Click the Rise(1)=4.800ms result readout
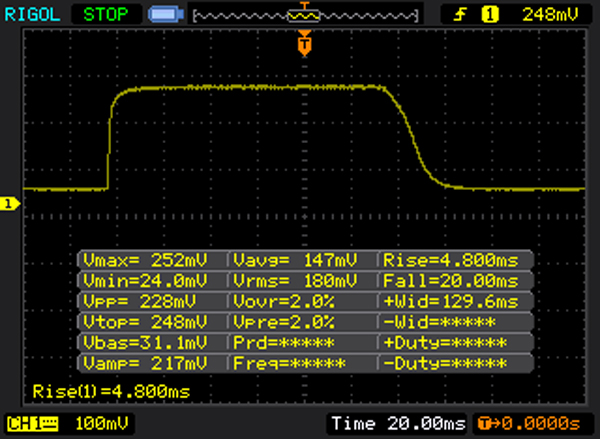The width and height of the screenshot is (600, 439). pos(110,391)
